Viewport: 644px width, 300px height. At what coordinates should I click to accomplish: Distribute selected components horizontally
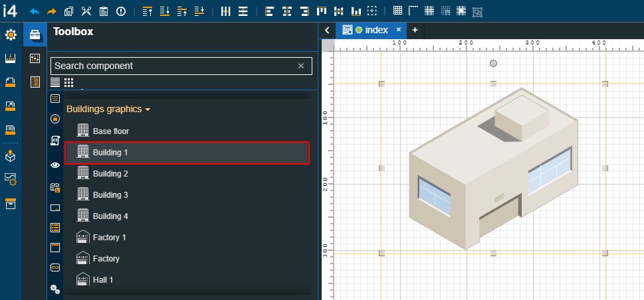tap(225, 11)
